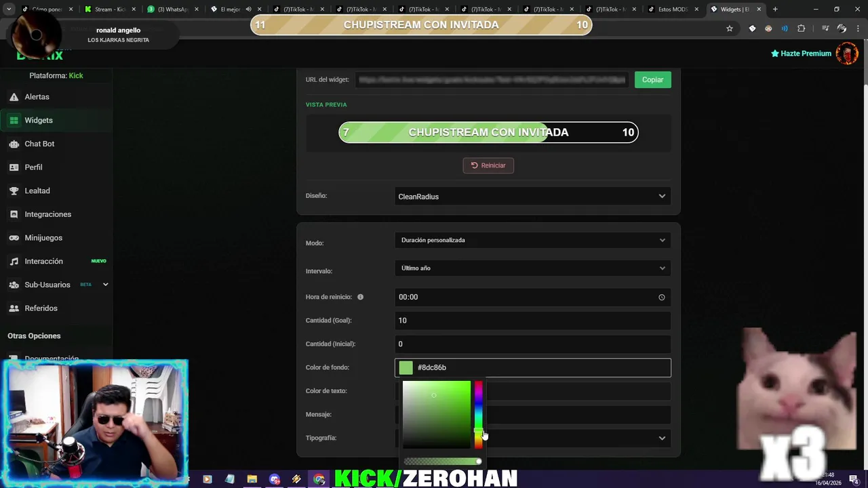Add a new browser tab
Image resolution: width=868 pixels, height=488 pixels.
click(x=775, y=9)
